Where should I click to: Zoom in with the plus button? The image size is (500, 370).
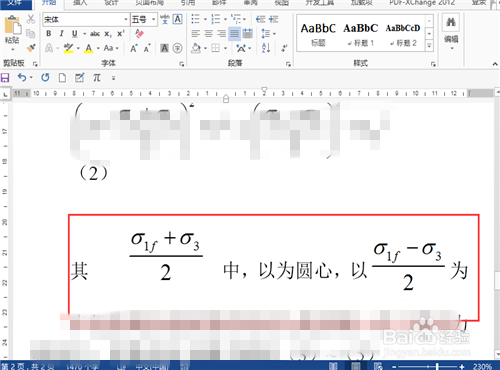click(x=462, y=367)
